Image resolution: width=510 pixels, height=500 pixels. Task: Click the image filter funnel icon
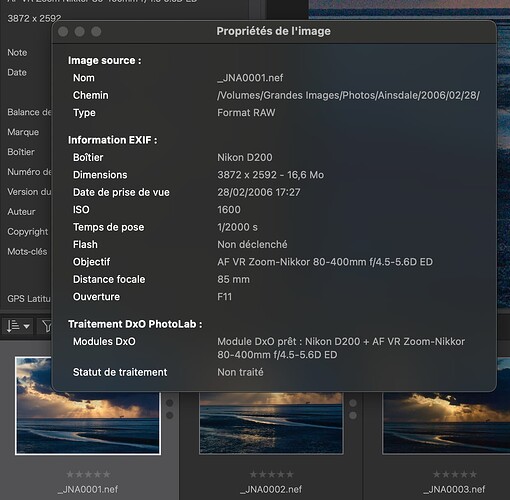[47, 326]
